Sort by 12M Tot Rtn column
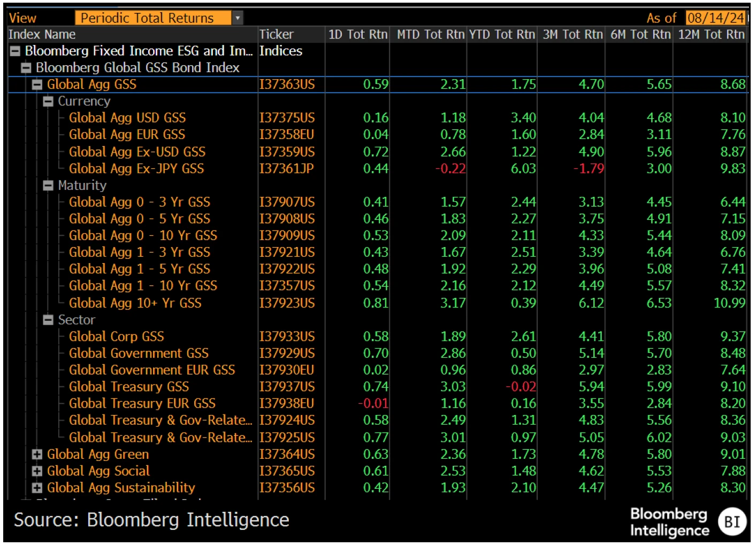Screen dimensions: 756x546 (x=710, y=35)
